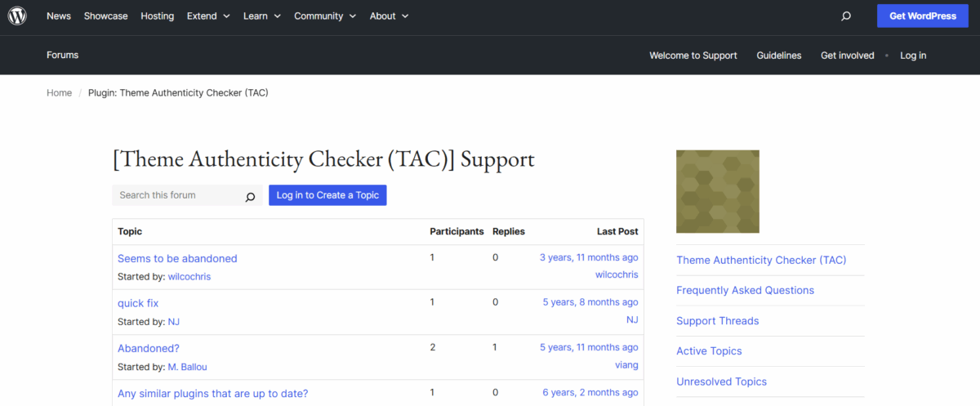The image size is (980, 406).
Task: Open Unresolved Topics sidebar link
Action: pyautogui.click(x=722, y=381)
